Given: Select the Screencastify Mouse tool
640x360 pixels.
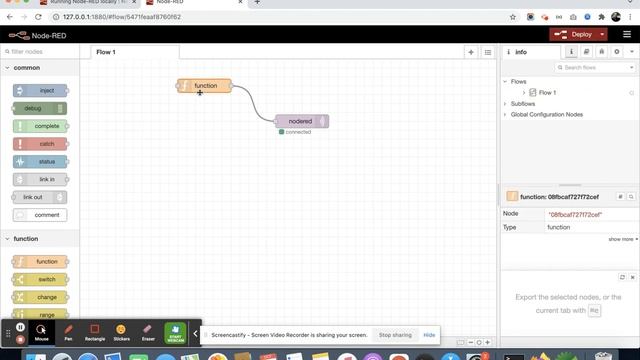Looking at the screenshot, I should (41, 333).
